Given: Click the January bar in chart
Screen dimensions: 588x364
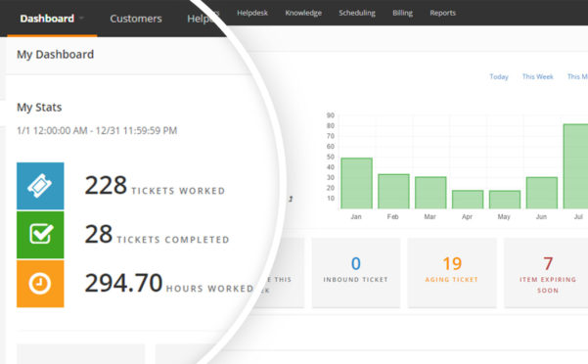Looking at the screenshot, I should pos(357,183).
